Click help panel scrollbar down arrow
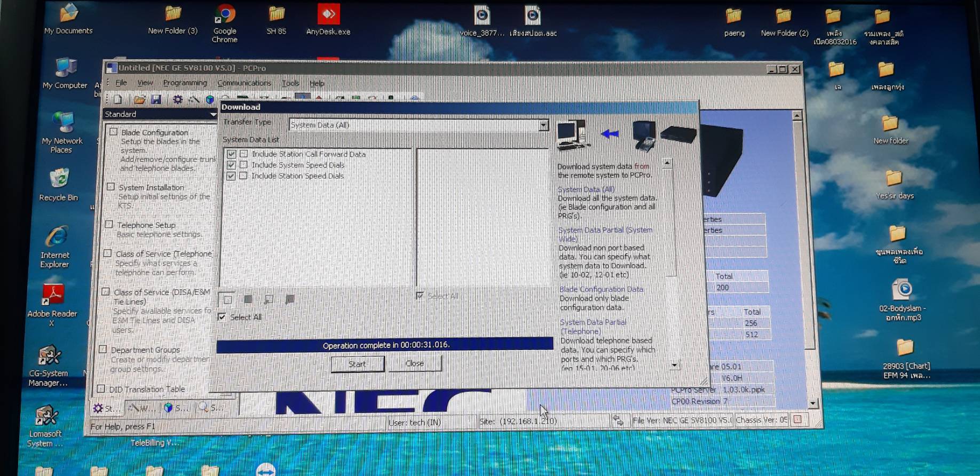The height and width of the screenshot is (476, 980). [x=674, y=365]
